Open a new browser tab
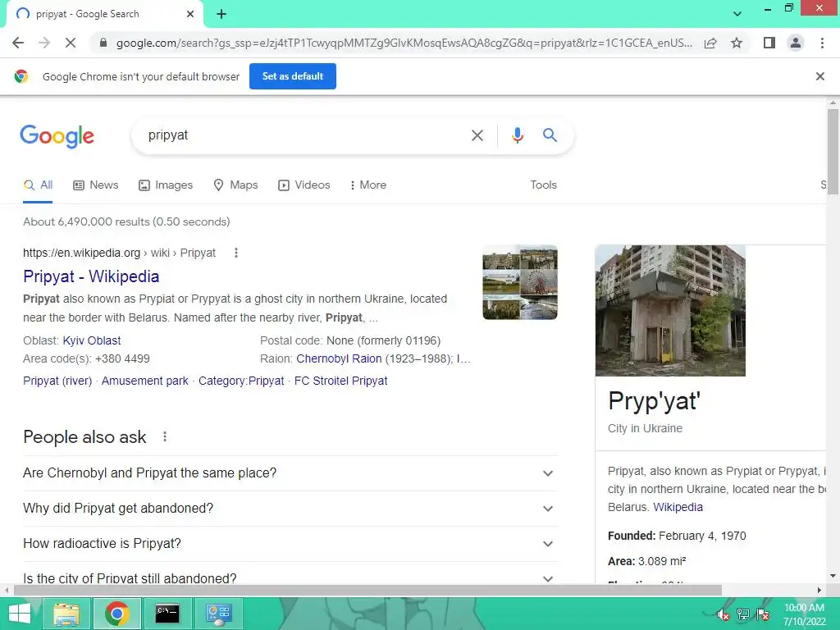This screenshot has width=840, height=630. point(221,14)
